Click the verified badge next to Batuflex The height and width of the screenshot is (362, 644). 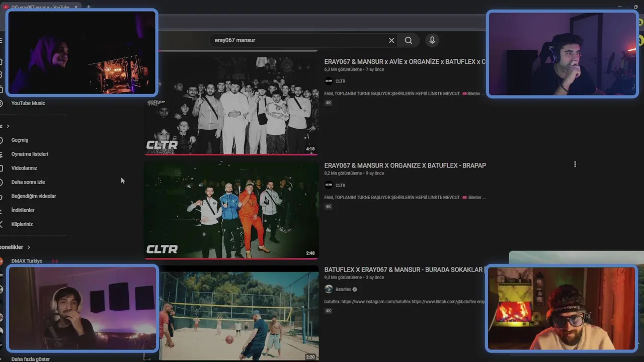pos(355,290)
